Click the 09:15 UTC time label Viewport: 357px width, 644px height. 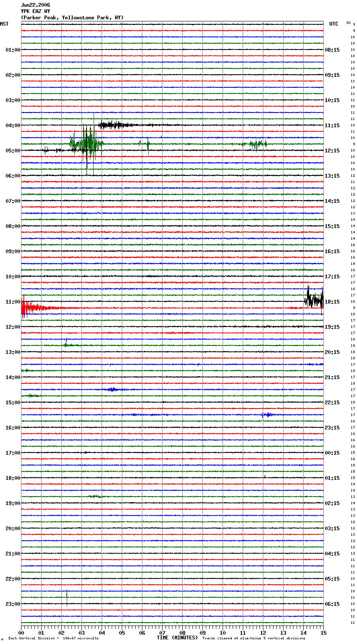point(332,75)
